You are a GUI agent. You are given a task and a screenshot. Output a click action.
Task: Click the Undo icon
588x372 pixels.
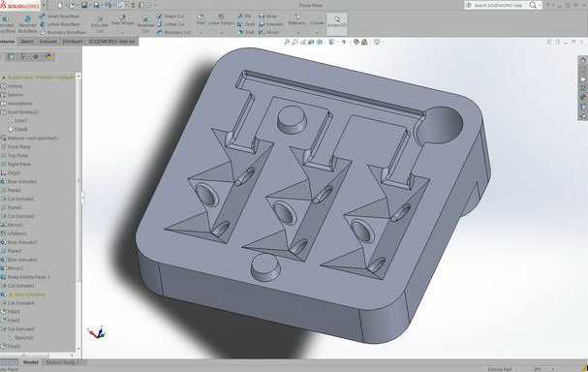[108, 5]
